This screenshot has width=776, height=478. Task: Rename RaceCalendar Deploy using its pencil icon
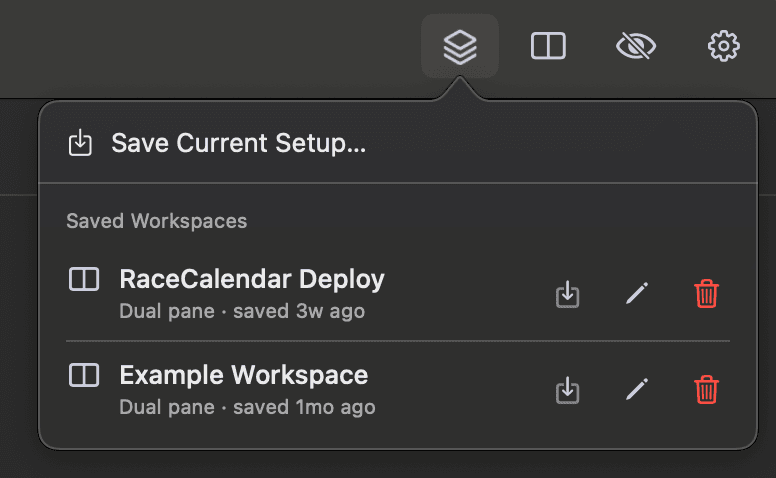pyautogui.click(x=637, y=294)
